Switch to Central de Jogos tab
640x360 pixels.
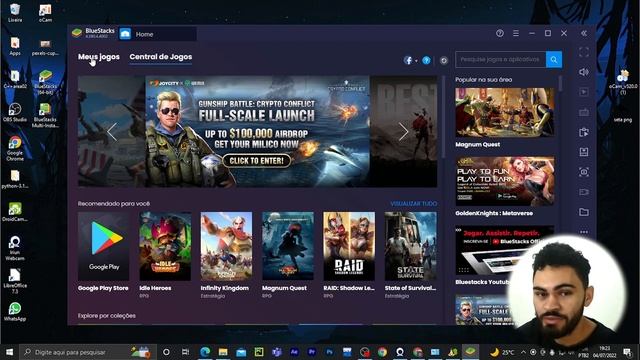tap(161, 57)
